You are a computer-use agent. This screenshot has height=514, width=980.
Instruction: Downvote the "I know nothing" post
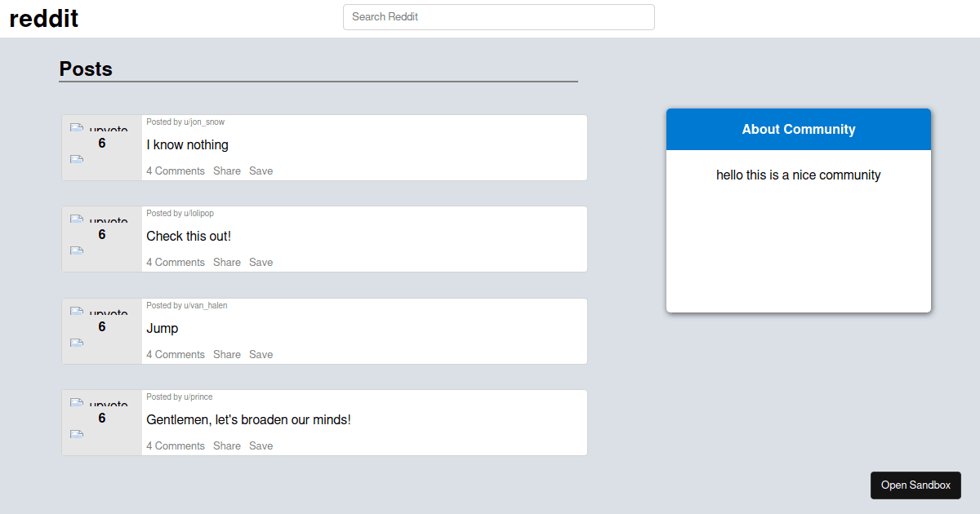click(x=77, y=159)
